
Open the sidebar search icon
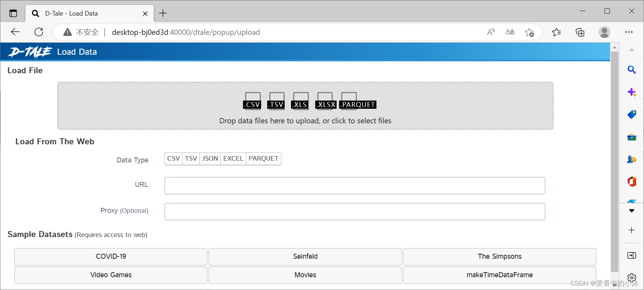(632, 70)
